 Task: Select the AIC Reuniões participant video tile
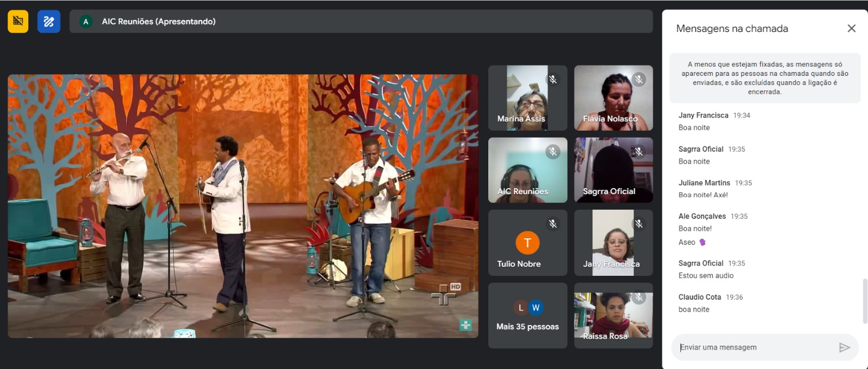527,170
